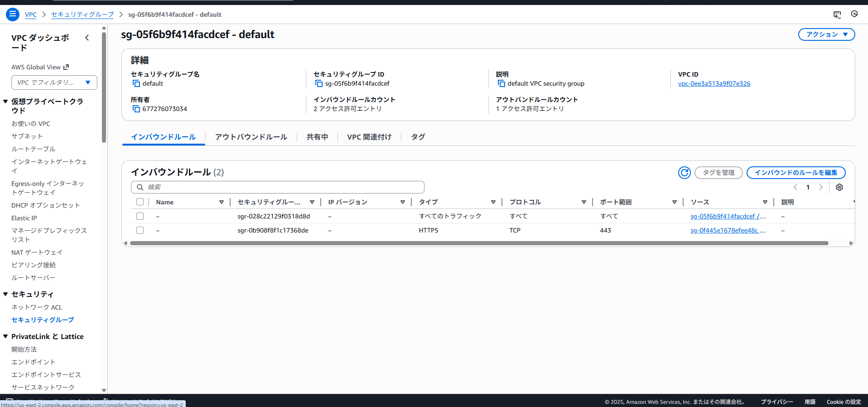
Task: Click the CloudShell icon in top bar
Action: (x=837, y=15)
